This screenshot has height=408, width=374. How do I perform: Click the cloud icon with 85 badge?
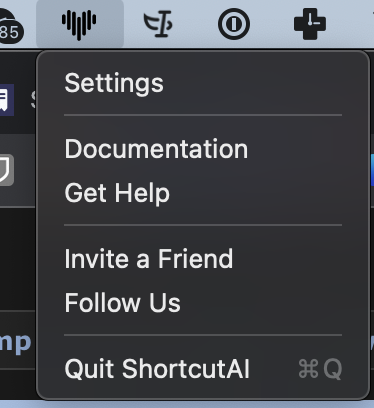click(8, 25)
